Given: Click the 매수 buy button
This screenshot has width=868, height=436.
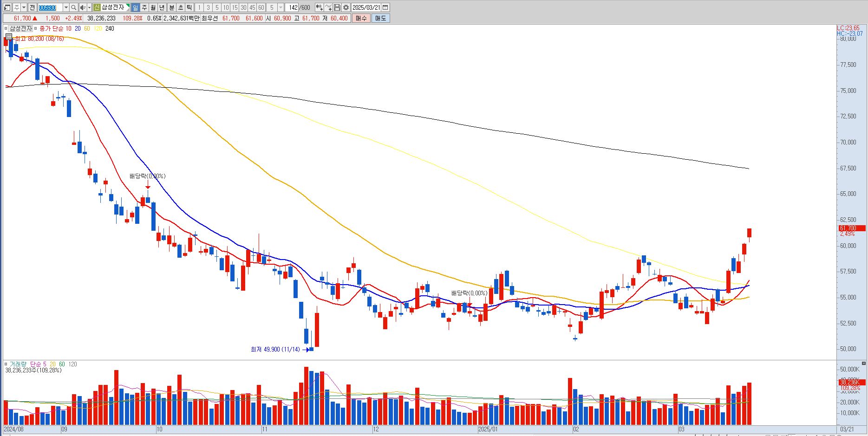Looking at the screenshot, I should pos(361,18).
